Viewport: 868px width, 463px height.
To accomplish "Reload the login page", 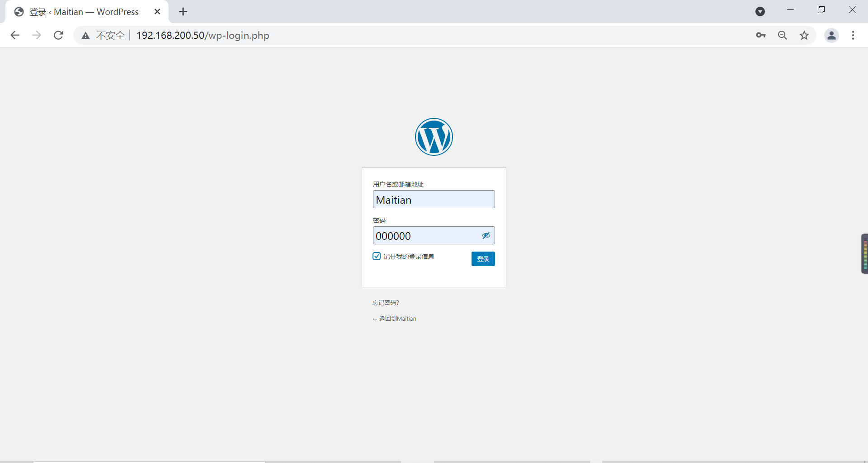I will tap(58, 35).
